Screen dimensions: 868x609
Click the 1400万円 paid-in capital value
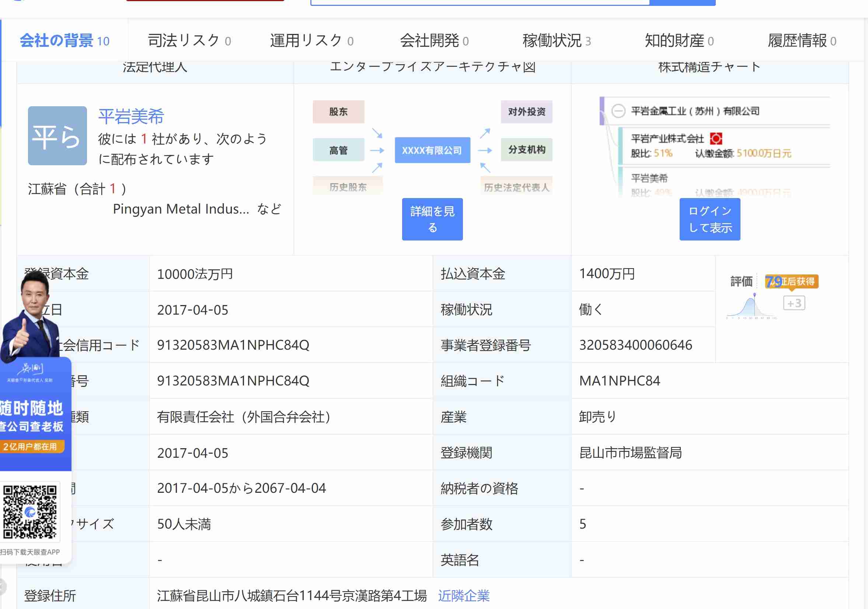coord(607,273)
